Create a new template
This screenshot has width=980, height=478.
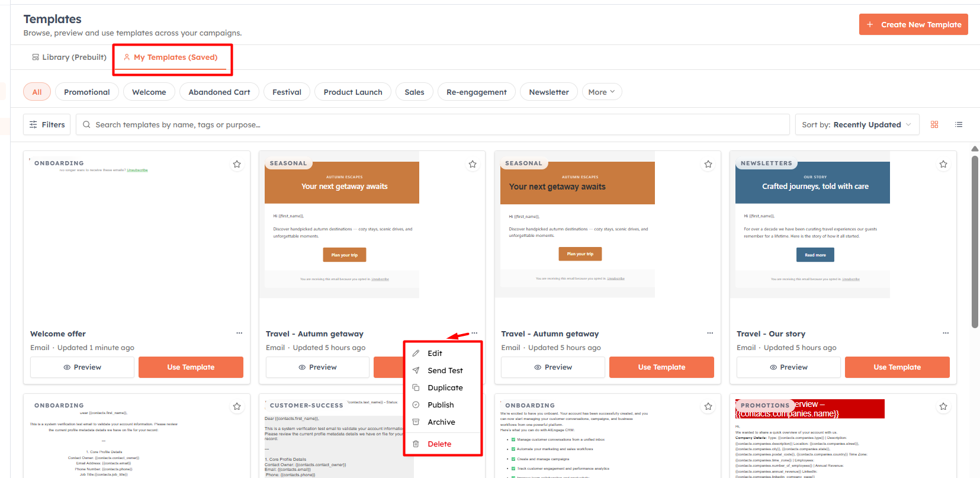[913, 24]
